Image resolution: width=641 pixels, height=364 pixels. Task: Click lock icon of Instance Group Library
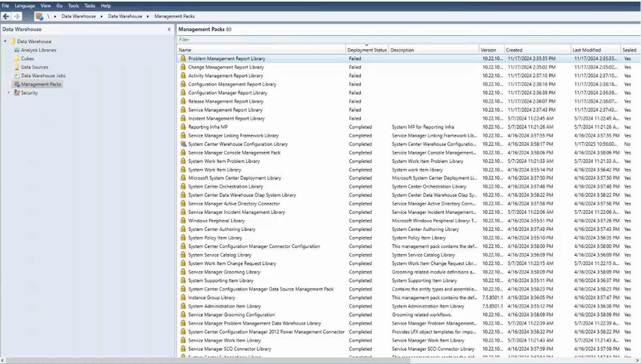[183, 297]
